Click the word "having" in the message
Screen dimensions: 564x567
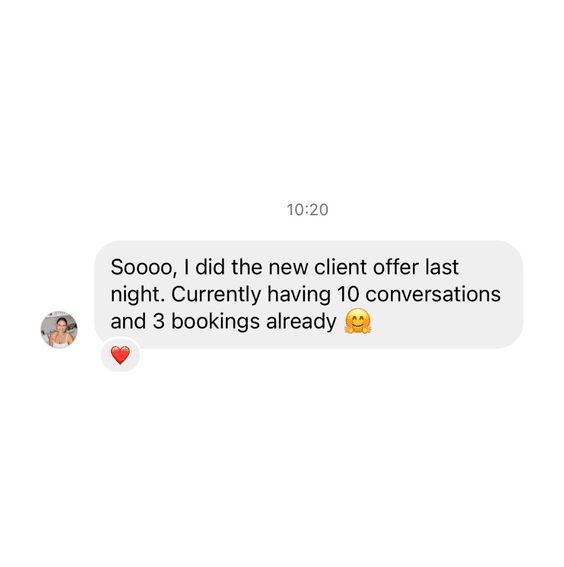tap(299, 295)
